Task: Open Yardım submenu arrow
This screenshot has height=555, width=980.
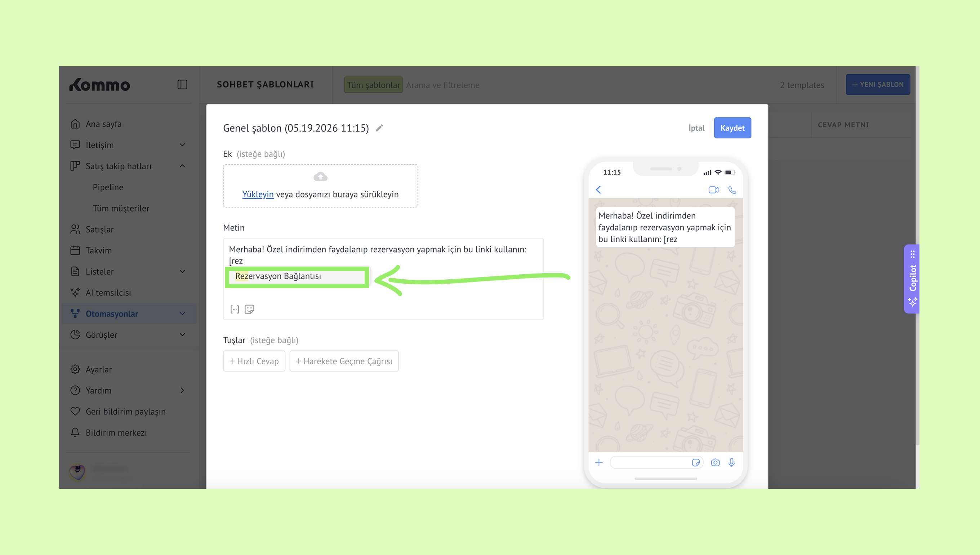Action: pos(183,390)
